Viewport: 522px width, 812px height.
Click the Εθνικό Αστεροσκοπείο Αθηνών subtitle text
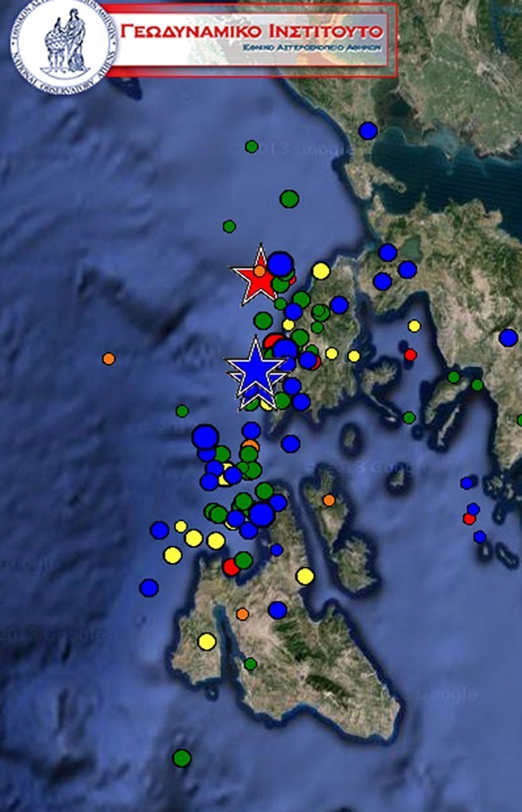click(x=313, y=47)
